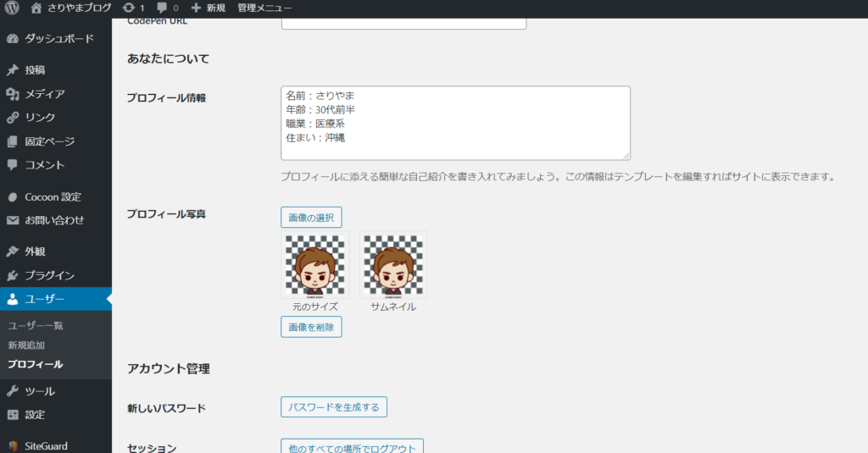
Task: Click the メディア icon in the sidebar
Action: [12, 94]
